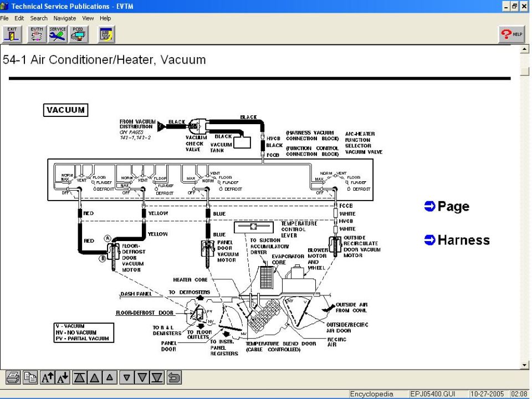Increase text size with A up-arrow icon
532x399 pixels.
47,377
